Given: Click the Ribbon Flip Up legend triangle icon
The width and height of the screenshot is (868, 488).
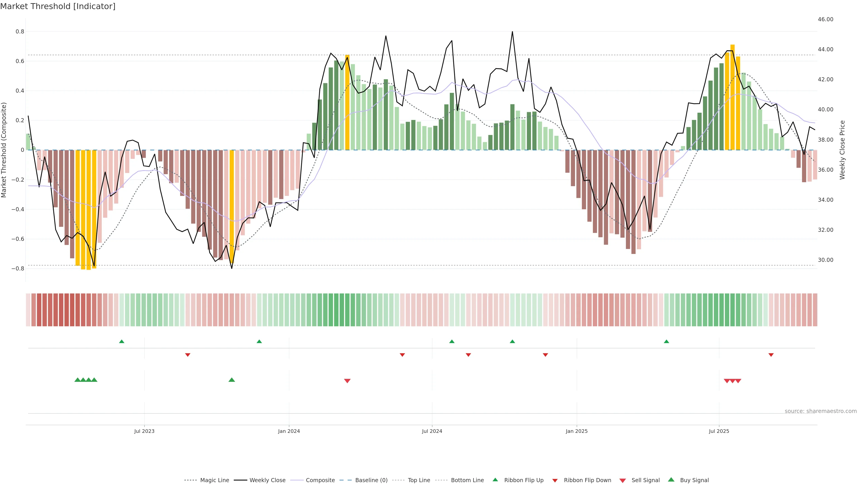Looking at the screenshot, I should [x=495, y=480].
